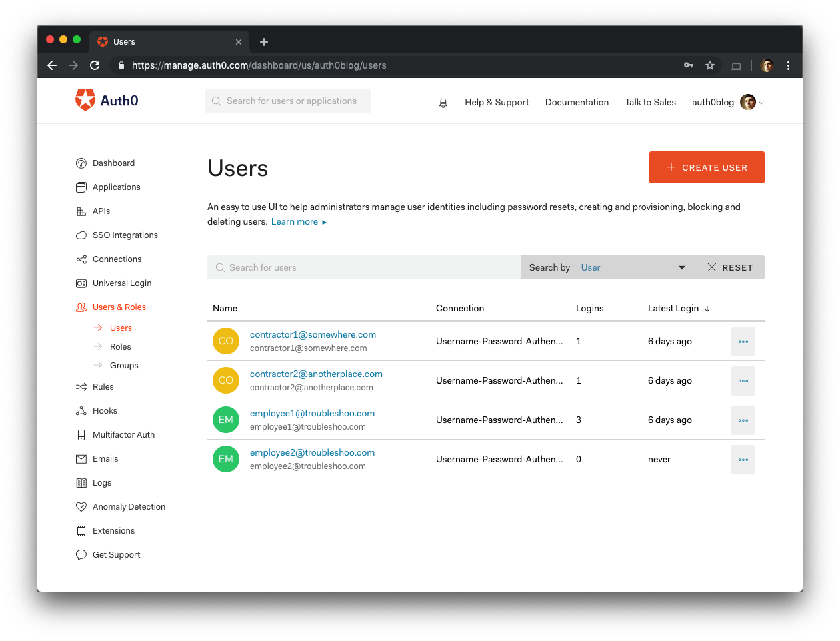This screenshot has height=641, width=840.
Task: Click the Get Support chat icon
Action: (81, 555)
